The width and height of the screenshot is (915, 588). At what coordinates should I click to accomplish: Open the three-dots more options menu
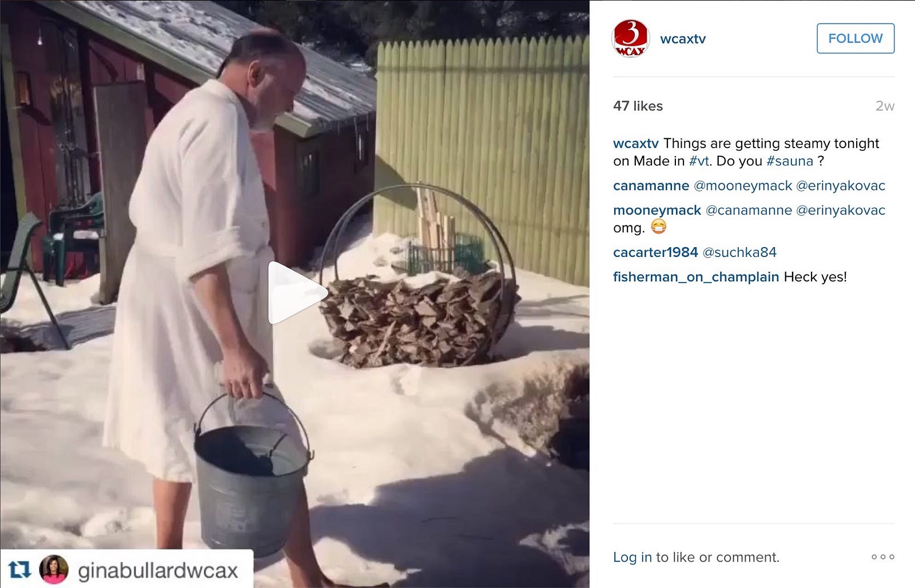(x=883, y=557)
